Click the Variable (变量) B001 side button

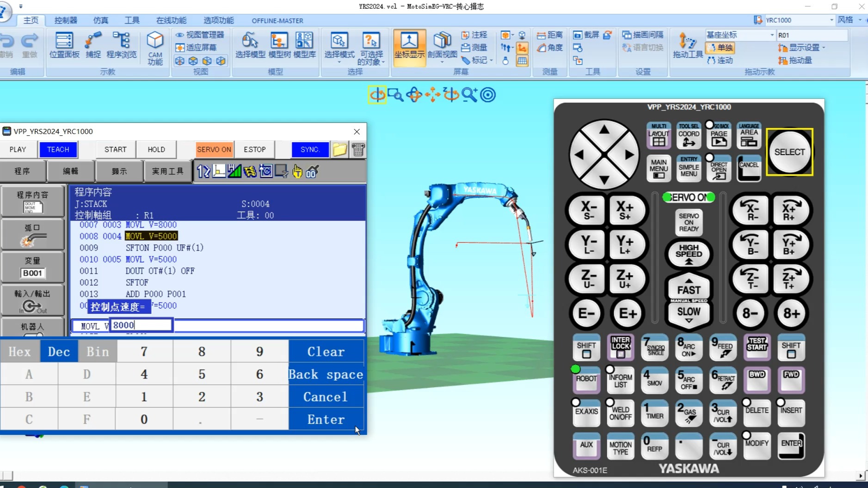[32, 267]
